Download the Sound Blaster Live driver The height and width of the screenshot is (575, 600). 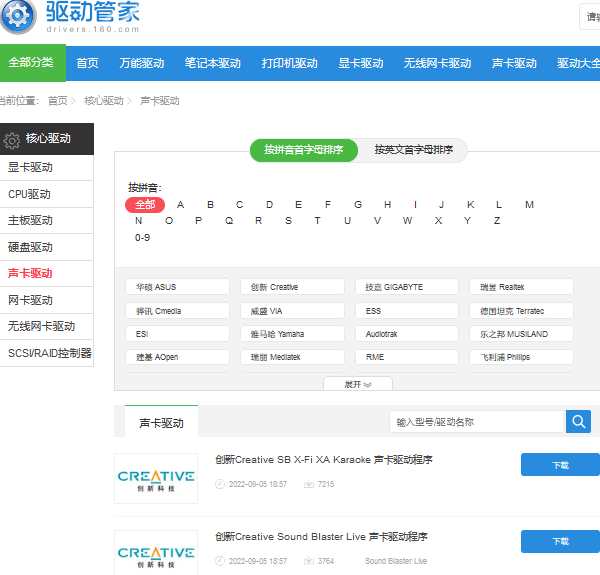pos(561,541)
